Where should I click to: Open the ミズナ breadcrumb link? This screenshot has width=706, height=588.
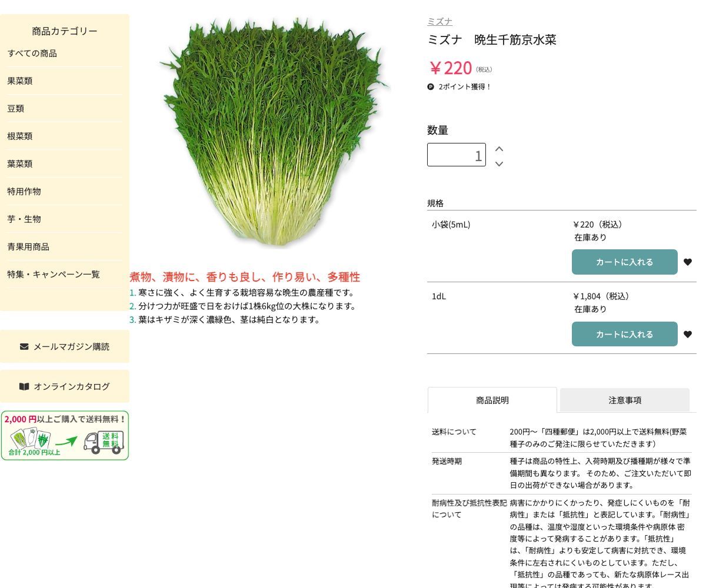click(x=439, y=21)
